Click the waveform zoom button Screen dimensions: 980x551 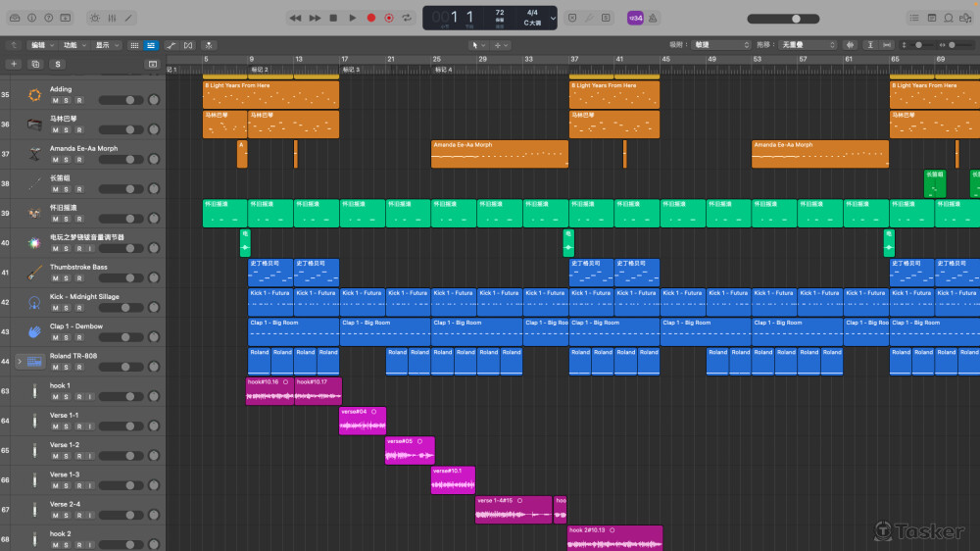coord(850,45)
